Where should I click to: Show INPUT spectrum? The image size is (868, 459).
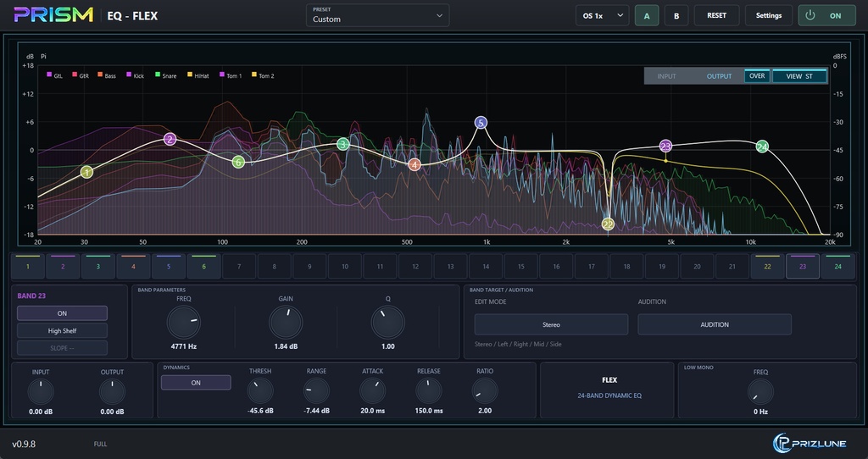point(666,76)
